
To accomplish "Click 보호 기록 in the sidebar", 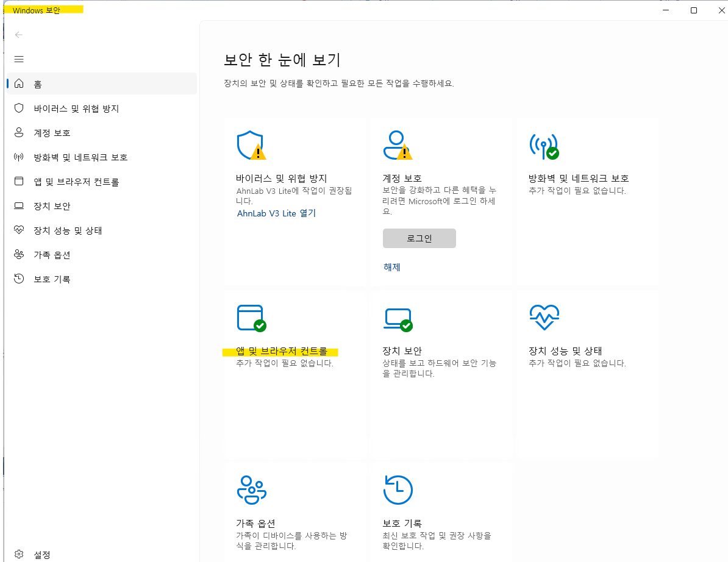I will pyautogui.click(x=52, y=279).
